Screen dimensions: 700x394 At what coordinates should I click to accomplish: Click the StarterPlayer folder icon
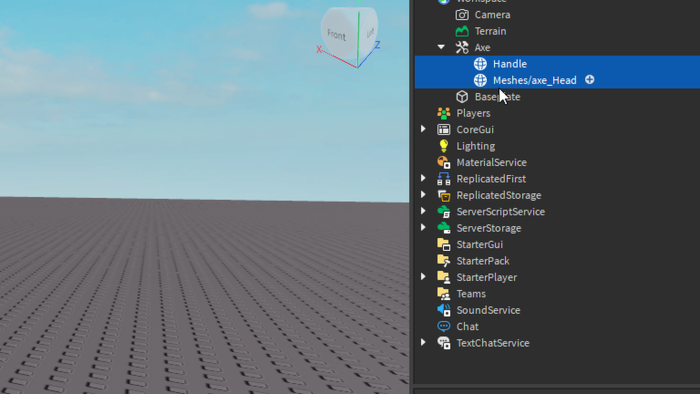coord(443,277)
